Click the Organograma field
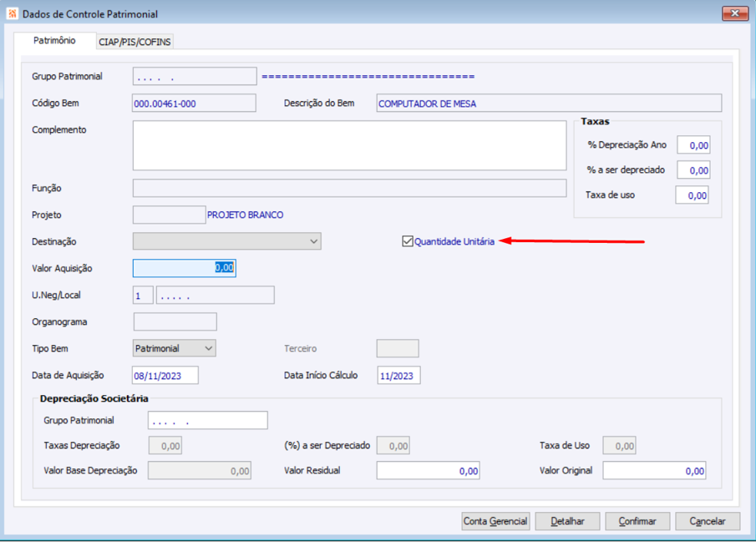Viewport: 756px width, 542px height. tap(175, 322)
